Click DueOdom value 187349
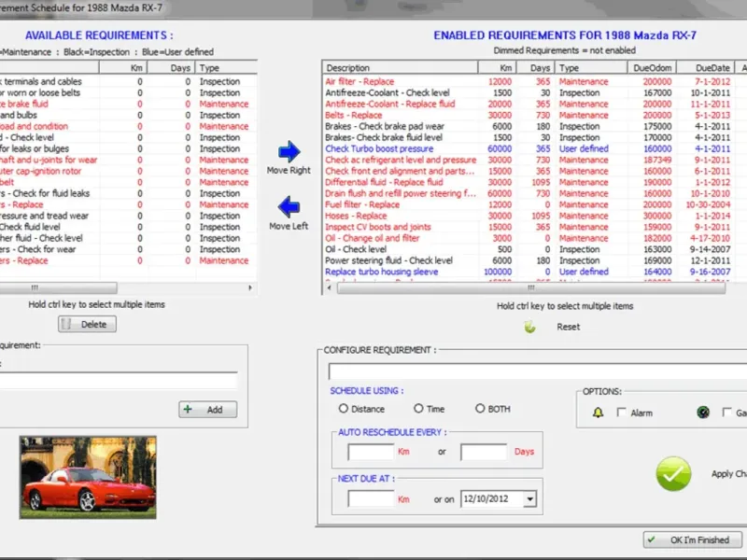Image resolution: width=747 pixels, height=560 pixels. [x=657, y=160]
